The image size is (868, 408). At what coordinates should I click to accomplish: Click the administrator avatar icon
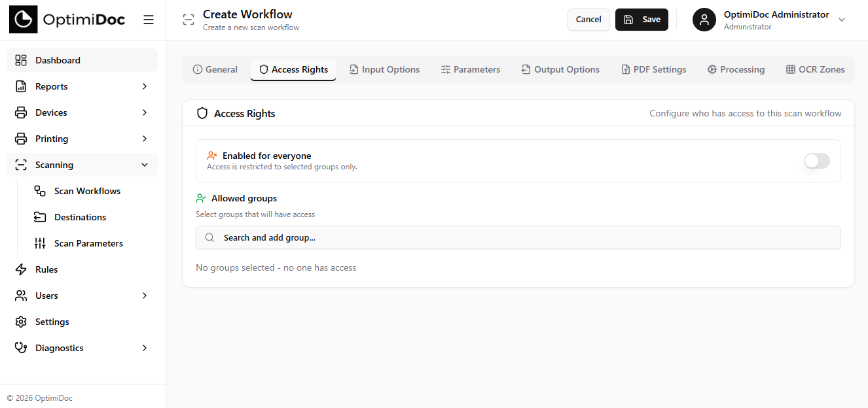click(x=704, y=20)
